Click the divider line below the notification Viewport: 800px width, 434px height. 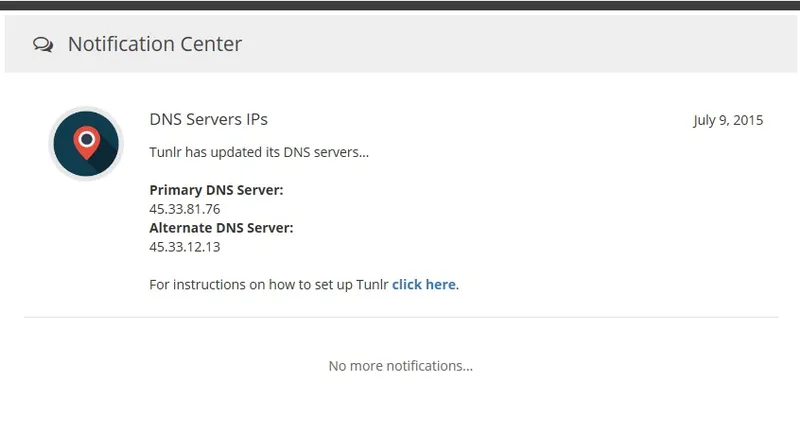(400, 317)
